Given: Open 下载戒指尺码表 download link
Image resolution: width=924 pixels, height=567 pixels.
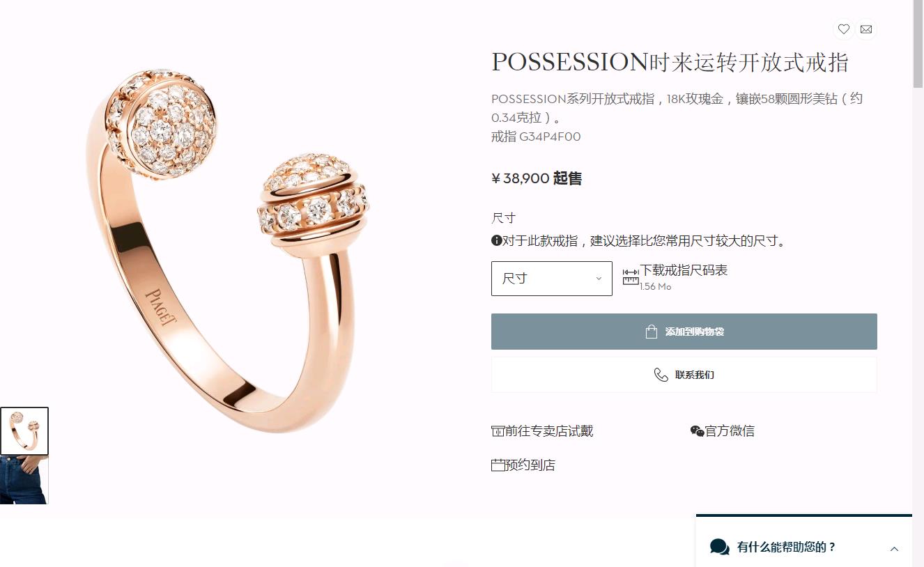Looking at the screenshot, I should [684, 270].
